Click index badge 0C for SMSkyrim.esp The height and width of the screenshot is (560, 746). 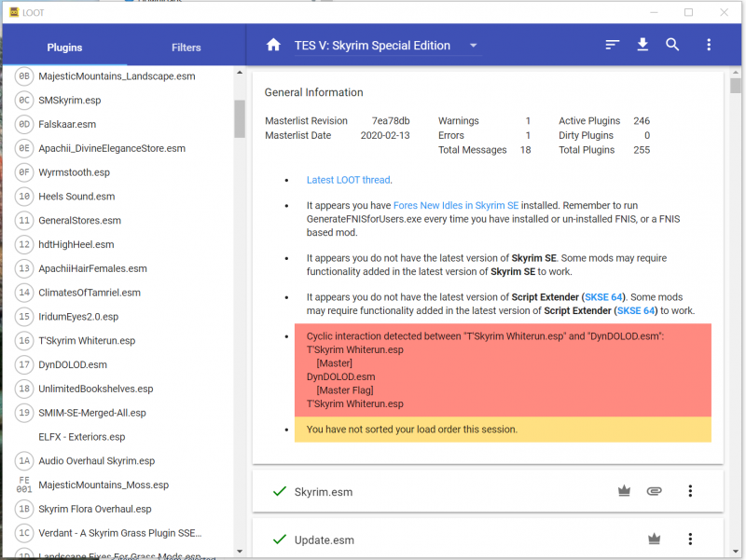24,101
